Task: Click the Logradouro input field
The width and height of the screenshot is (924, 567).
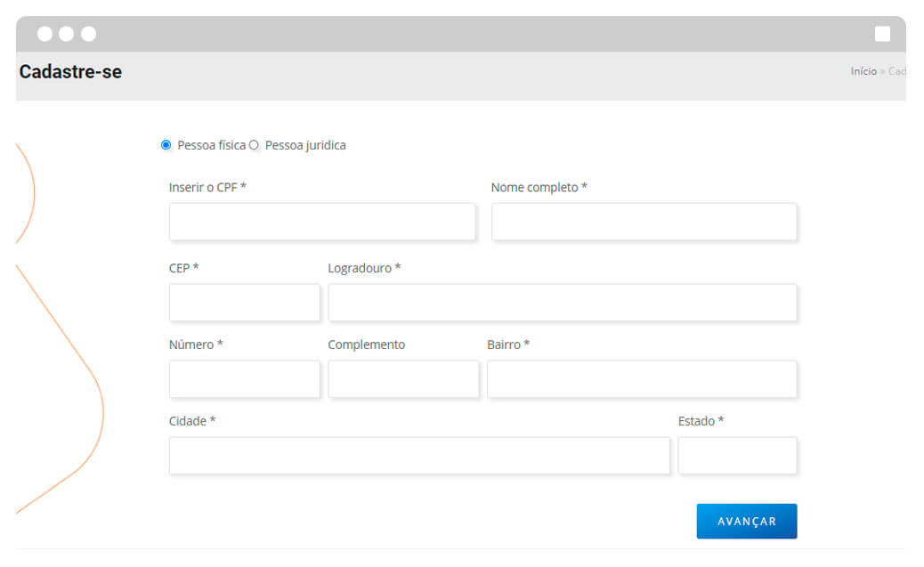Action: pos(562,303)
